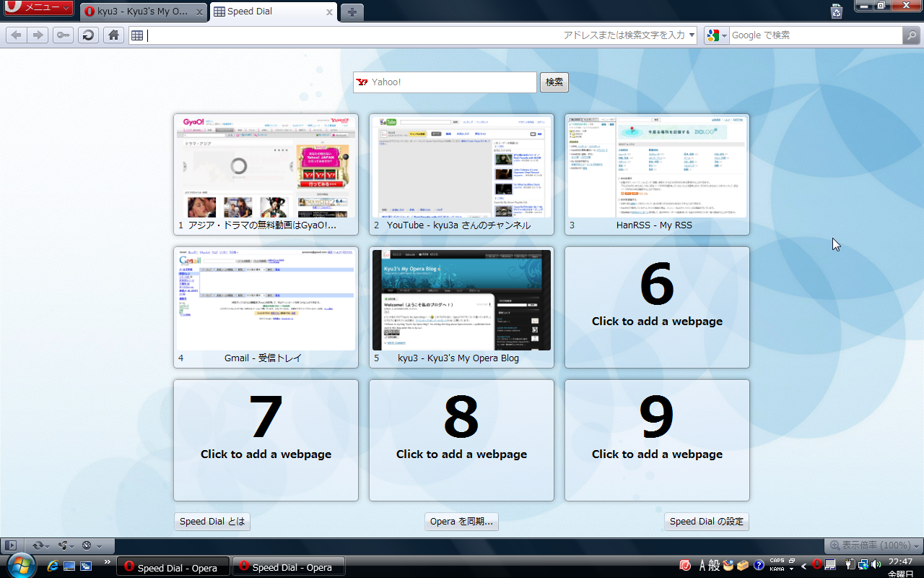Expand the Opera Turbo dropdown arrow
Viewport: 924px width, 578px height.
point(99,546)
